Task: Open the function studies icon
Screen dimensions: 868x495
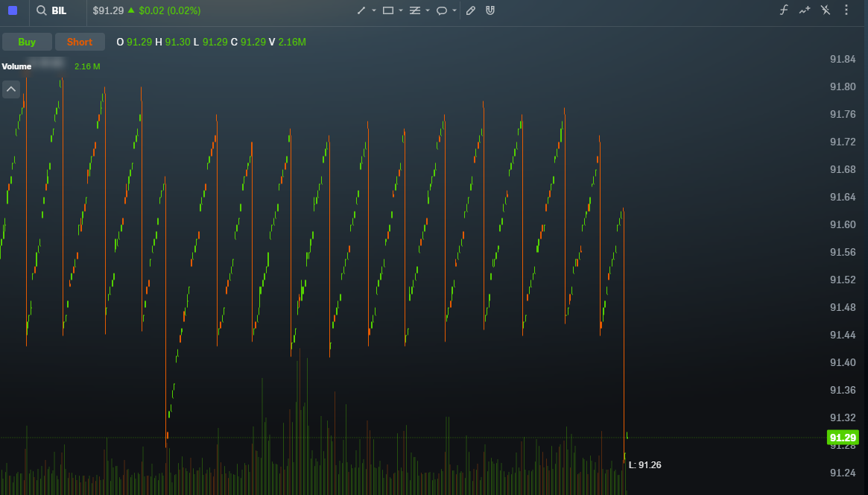Action: (784, 10)
